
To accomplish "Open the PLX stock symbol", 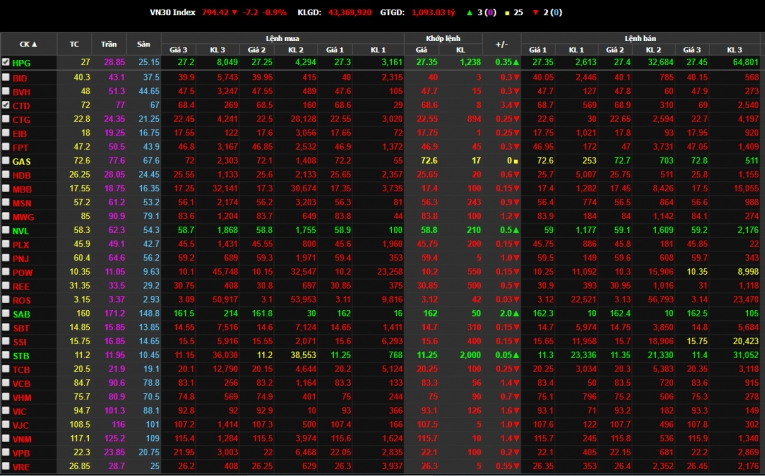I will pos(20,245).
